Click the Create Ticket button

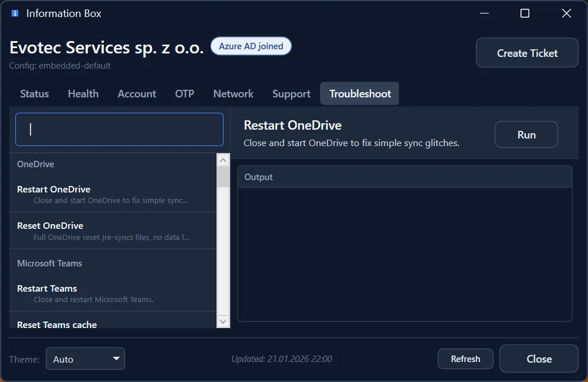pos(527,53)
